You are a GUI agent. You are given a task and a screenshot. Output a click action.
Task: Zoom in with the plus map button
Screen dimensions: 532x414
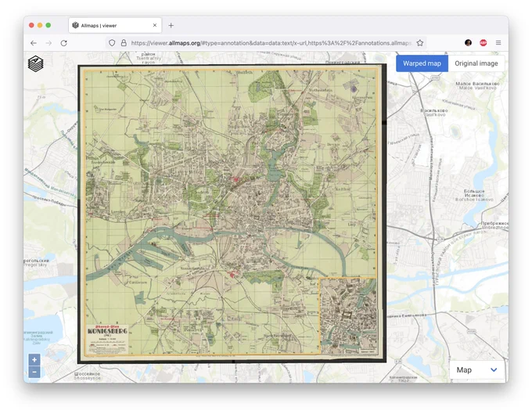pos(34,360)
